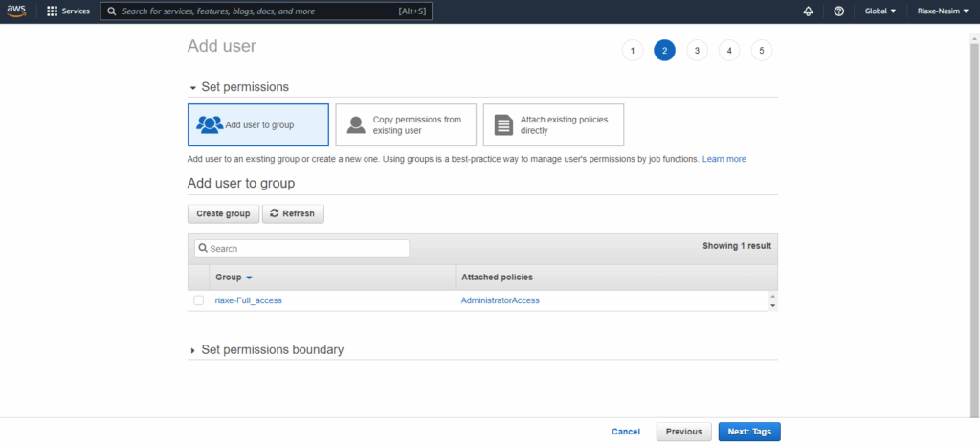Sort by the Group column header
980x445 pixels.
234,278
